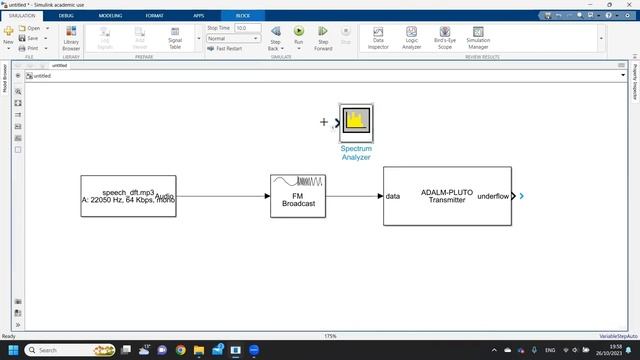Switch to the SIMULATION tab
Image resolution: width=640 pixels, height=360 pixels.
(x=22, y=16)
